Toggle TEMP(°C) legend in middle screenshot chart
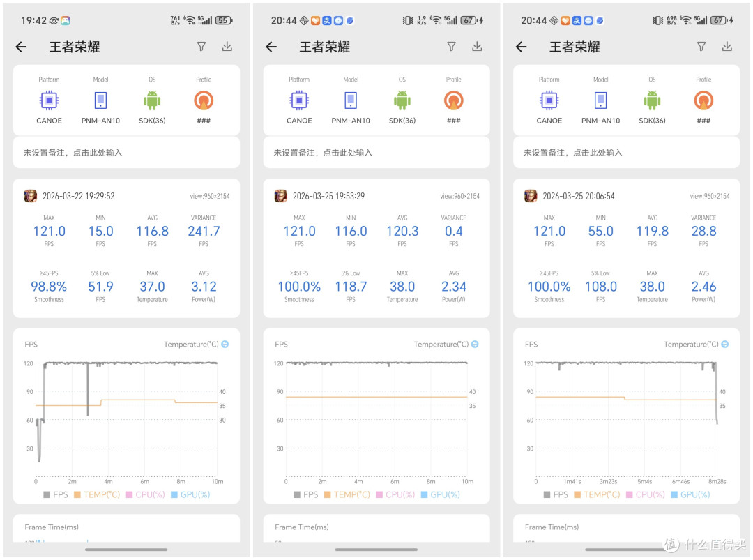This screenshot has height=560, width=753. (347, 494)
